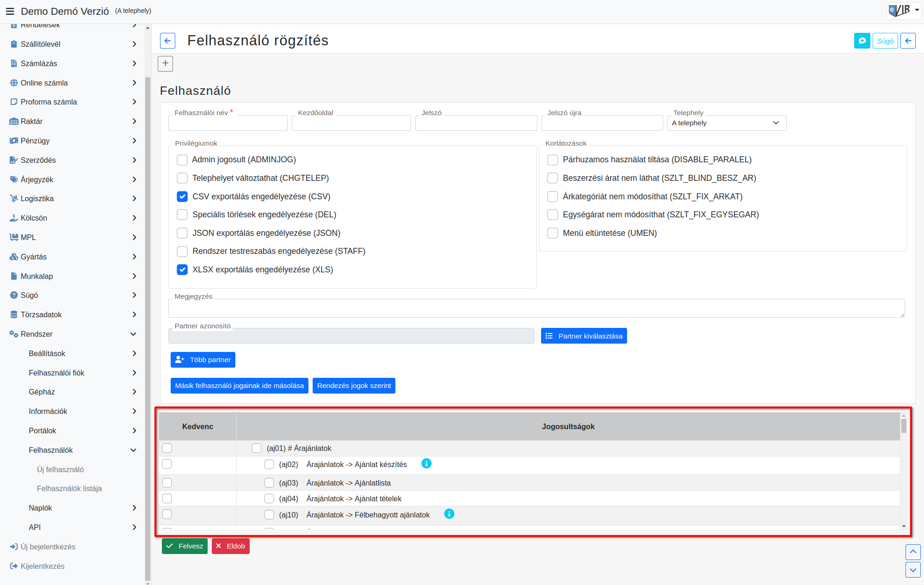Viewport: 924px width, 585px height.
Task: Uncheck CSV exportálás engedélyezése
Action: (x=182, y=197)
